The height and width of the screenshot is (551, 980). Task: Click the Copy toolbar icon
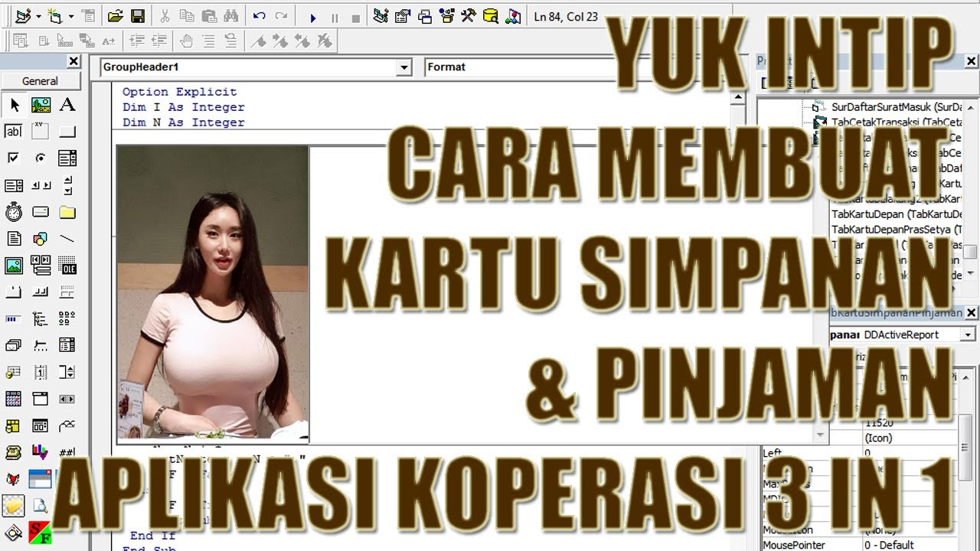(x=188, y=16)
